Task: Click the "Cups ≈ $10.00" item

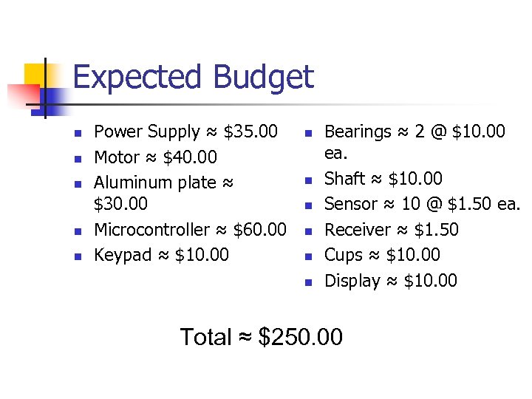Action: [382, 255]
